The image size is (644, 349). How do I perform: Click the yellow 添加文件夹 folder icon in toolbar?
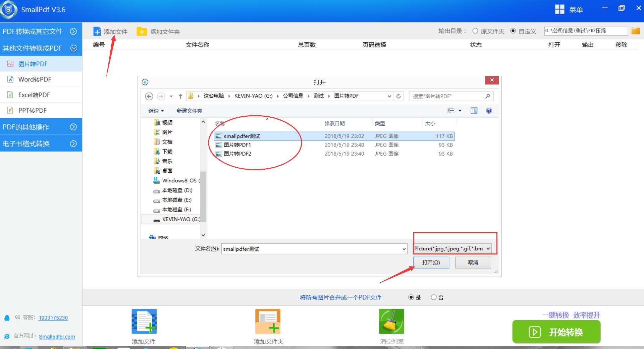pos(142,32)
